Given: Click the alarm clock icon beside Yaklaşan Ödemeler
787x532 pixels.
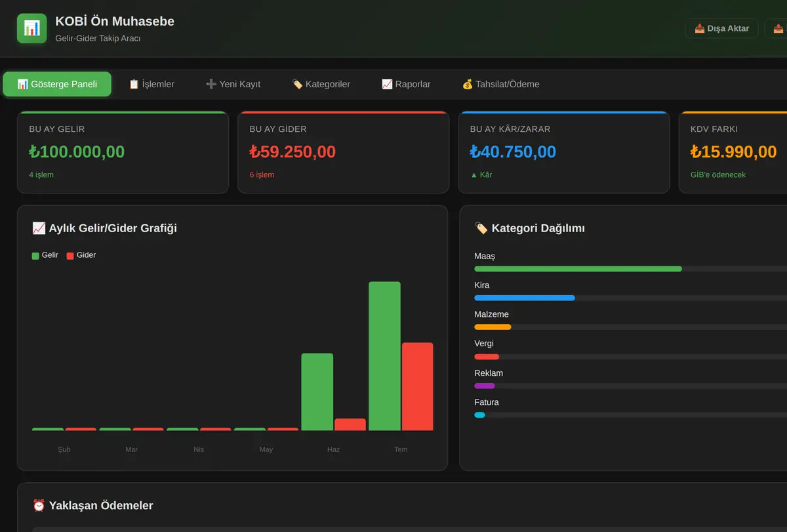Looking at the screenshot, I should click(39, 506).
